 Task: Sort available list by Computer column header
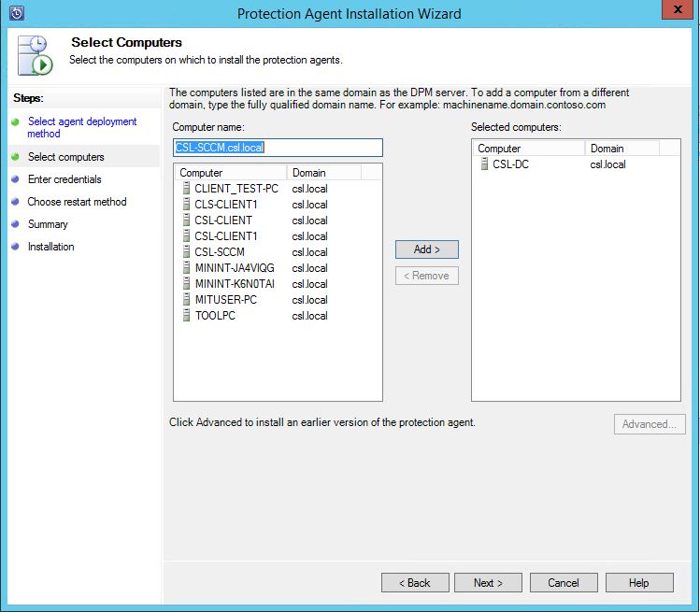click(230, 172)
